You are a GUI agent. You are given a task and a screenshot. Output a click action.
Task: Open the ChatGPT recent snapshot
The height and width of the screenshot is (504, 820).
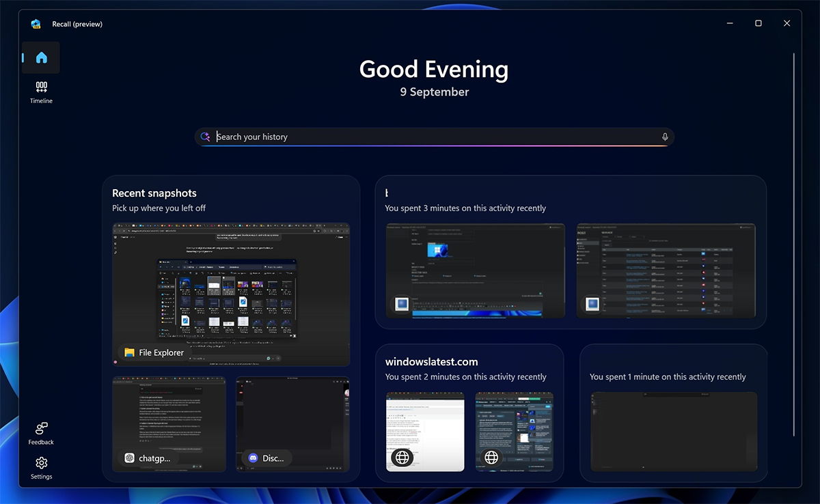pos(169,423)
